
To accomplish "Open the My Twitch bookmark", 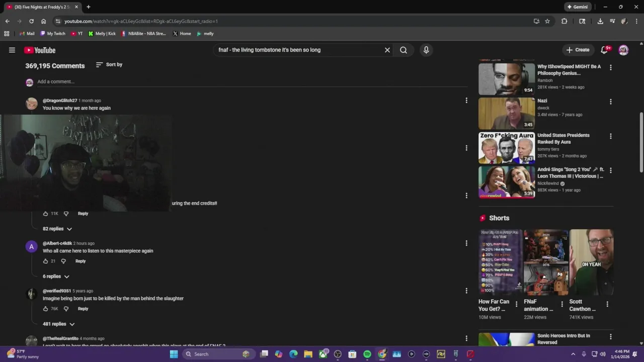I will tap(53, 34).
